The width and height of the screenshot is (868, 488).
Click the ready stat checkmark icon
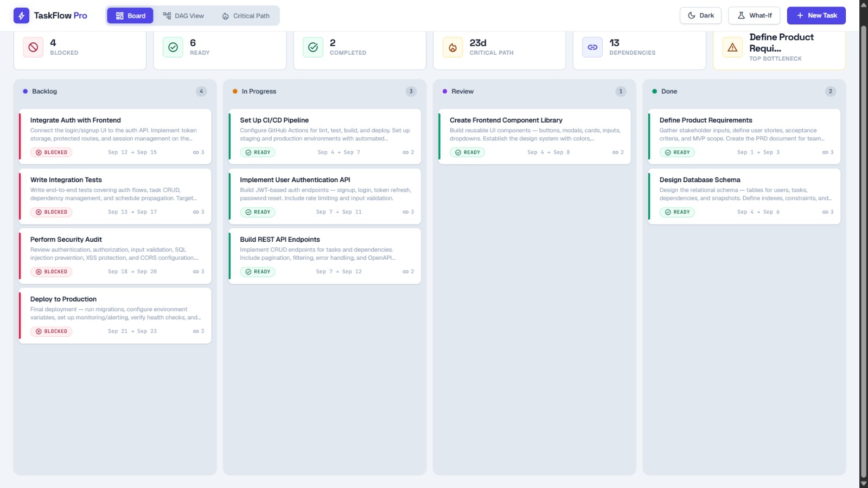click(173, 47)
